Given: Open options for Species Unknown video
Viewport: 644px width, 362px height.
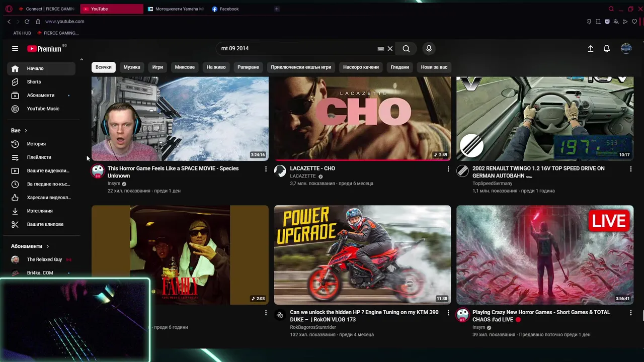Looking at the screenshot, I should tap(266, 169).
